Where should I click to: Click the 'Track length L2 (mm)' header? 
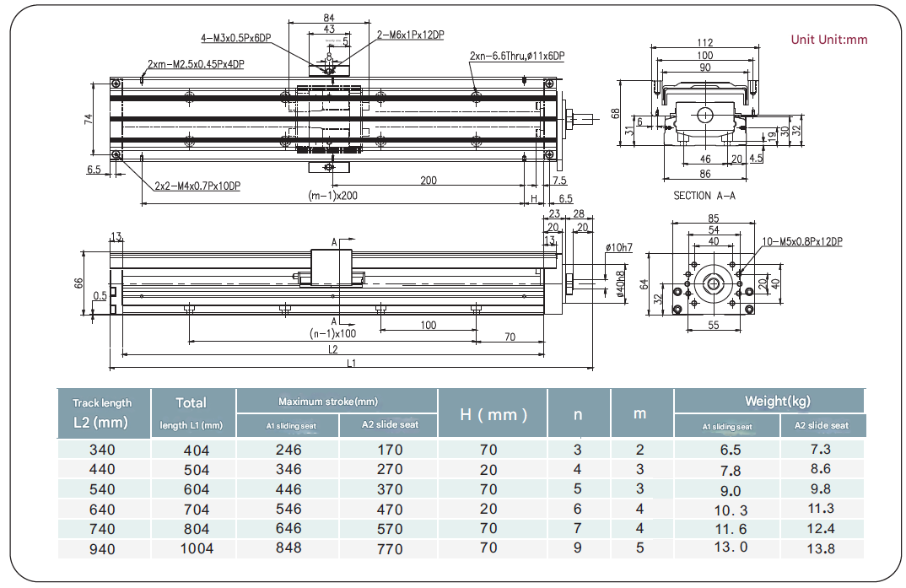click(x=104, y=413)
